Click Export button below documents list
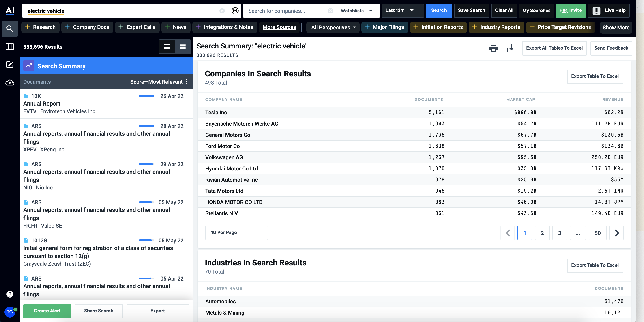Viewport: 644px width, 322px height. pyautogui.click(x=157, y=311)
